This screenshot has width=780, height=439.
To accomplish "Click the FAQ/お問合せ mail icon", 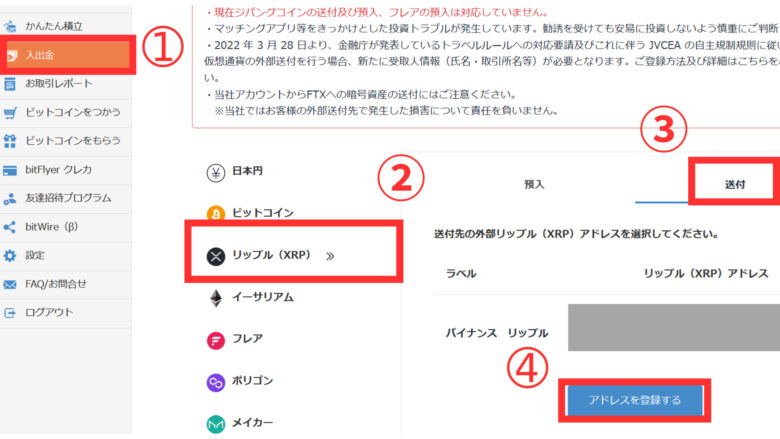I will tap(10, 284).
